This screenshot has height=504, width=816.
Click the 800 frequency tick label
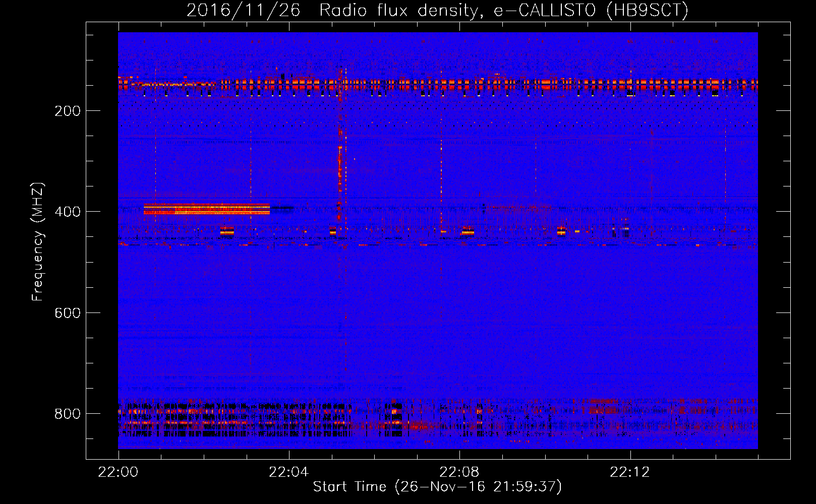tap(68, 414)
